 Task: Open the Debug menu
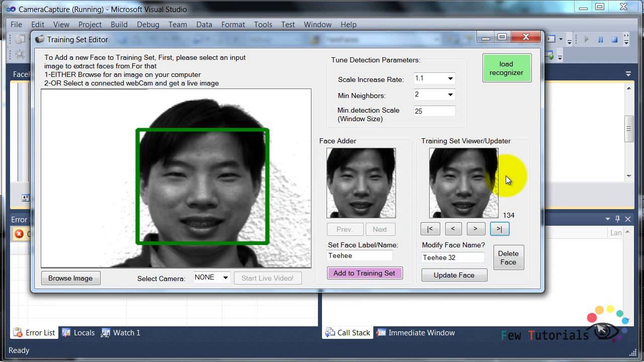(148, 24)
